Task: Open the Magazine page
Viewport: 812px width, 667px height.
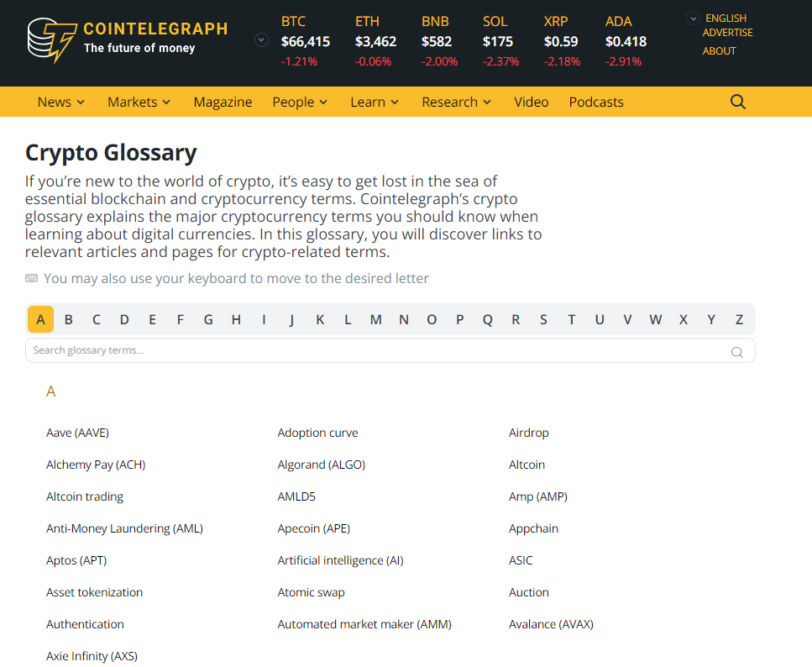Action: [x=223, y=102]
